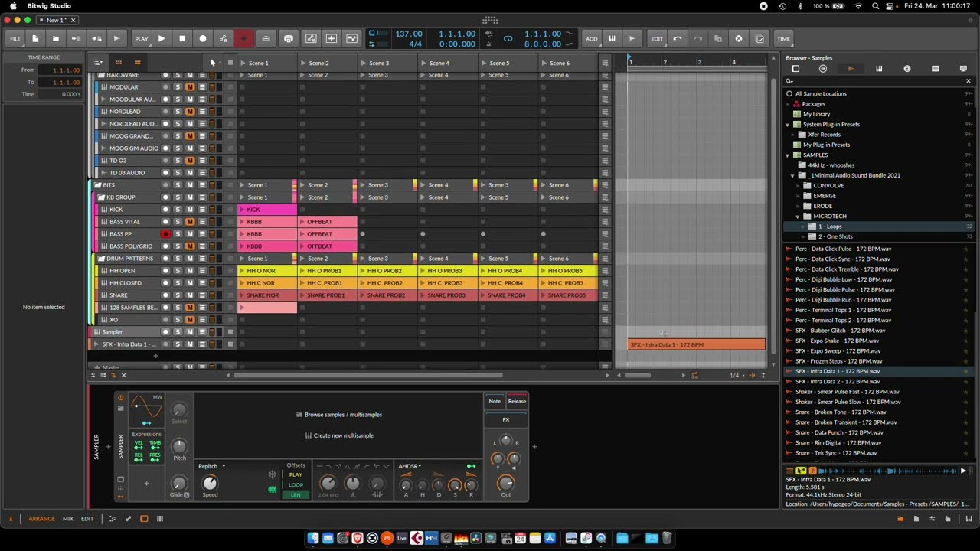The height and width of the screenshot is (551, 980).
Task: Solo the HH OPEN track
Action: (178, 271)
